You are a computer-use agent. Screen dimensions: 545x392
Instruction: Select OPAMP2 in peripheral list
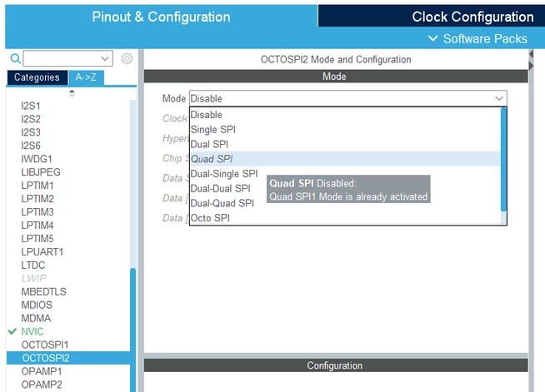pyautogui.click(x=42, y=385)
